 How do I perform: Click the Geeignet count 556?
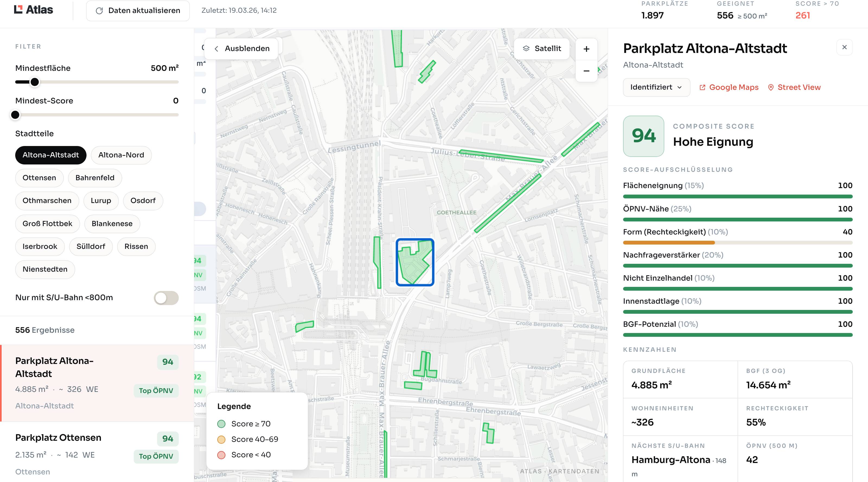pos(725,15)
